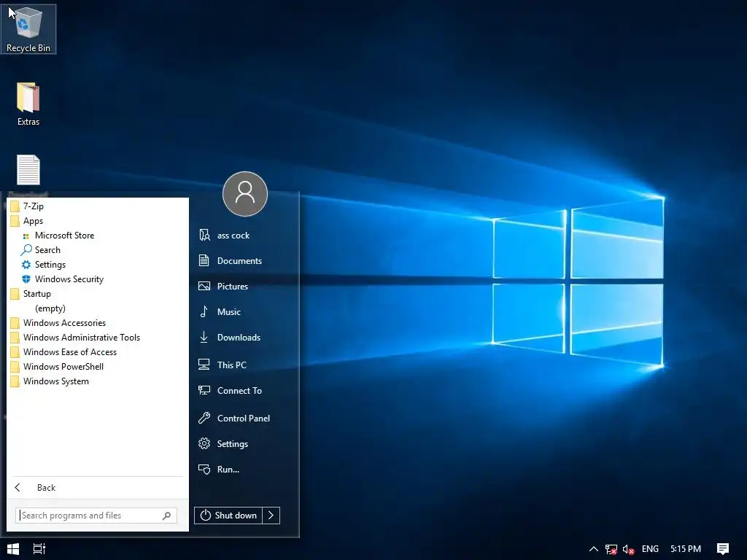Click the network status tray icon
Screen dimensions: 747x560
611,550
